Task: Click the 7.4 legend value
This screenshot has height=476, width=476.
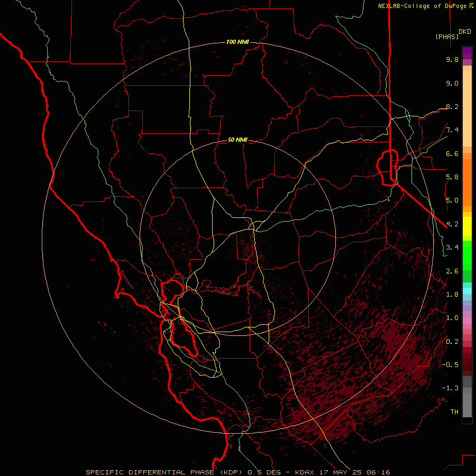Action: 452,130
